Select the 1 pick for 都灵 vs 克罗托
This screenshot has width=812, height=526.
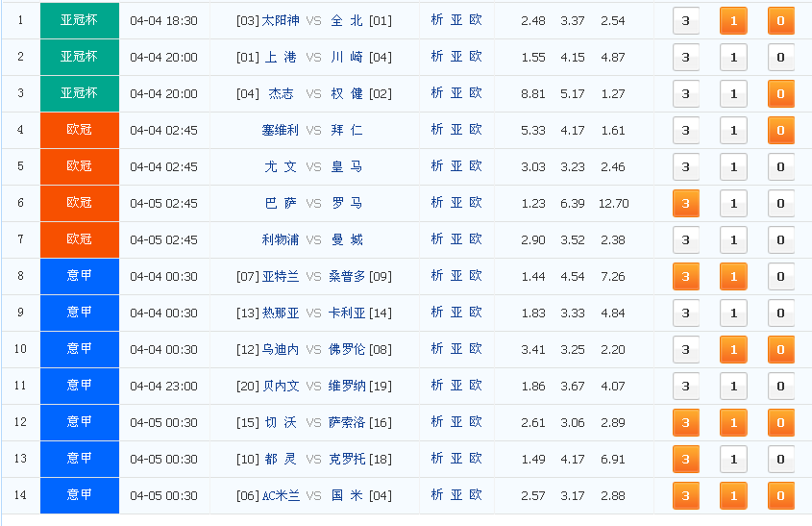point(733,459)
